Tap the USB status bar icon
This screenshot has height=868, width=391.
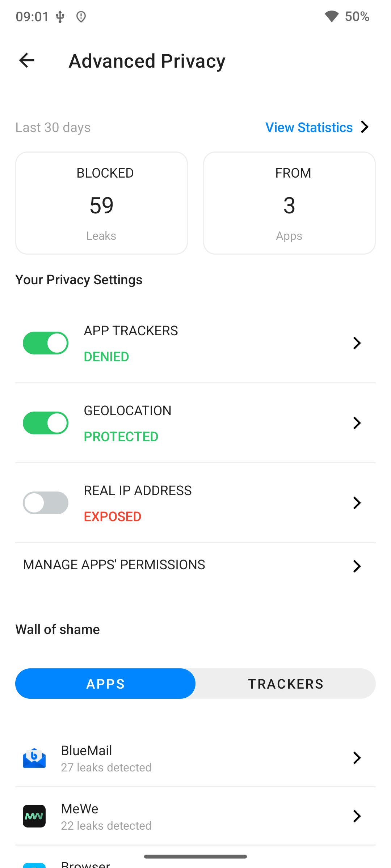[x=60, y=17]
